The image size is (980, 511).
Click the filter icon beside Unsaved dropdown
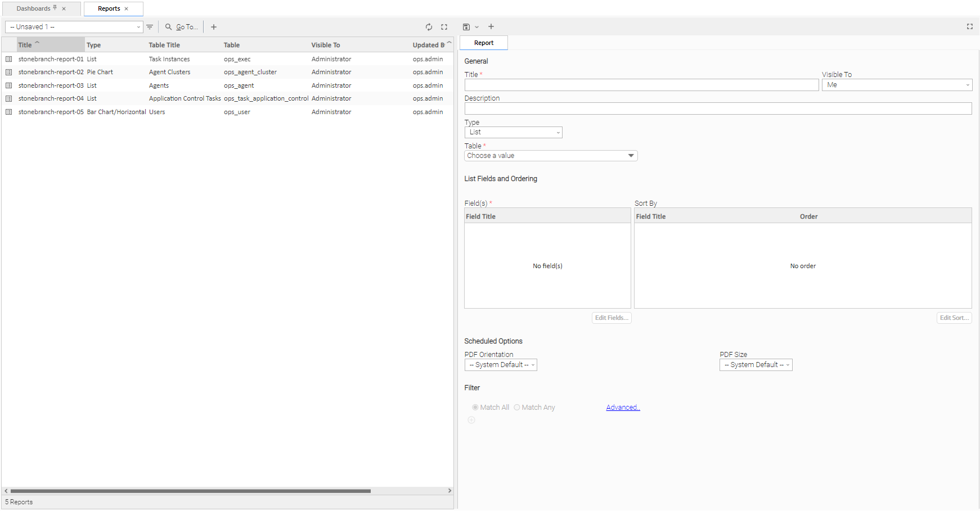pyautogui.click(x=150, y=27)
